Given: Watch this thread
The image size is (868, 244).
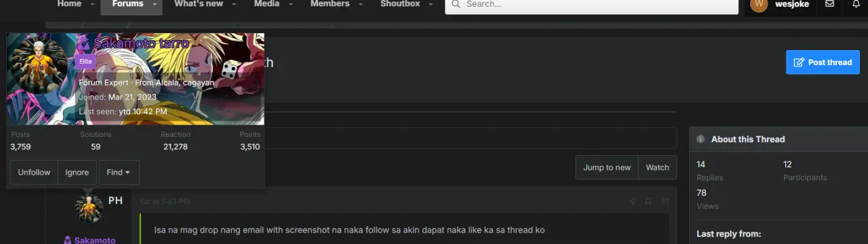Looking at the screenshot, I should [x=657, y=167].
